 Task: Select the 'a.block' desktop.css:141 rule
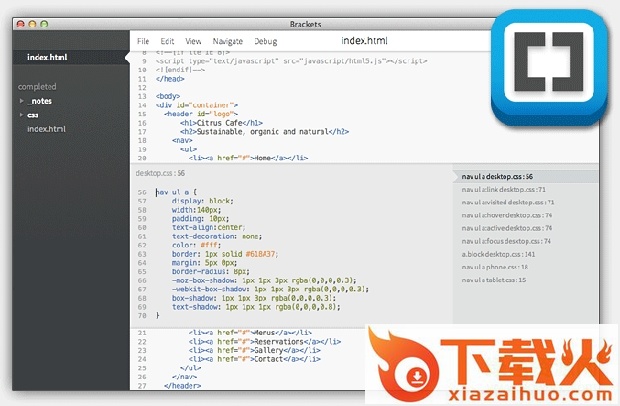point(499,254)
